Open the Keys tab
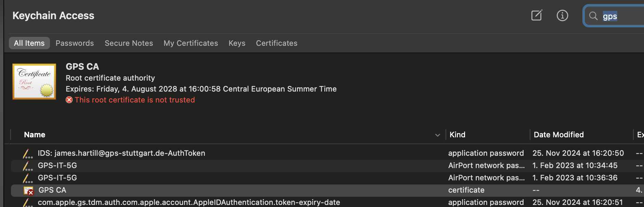Screen dimensions: 644x207 [237, 43]
